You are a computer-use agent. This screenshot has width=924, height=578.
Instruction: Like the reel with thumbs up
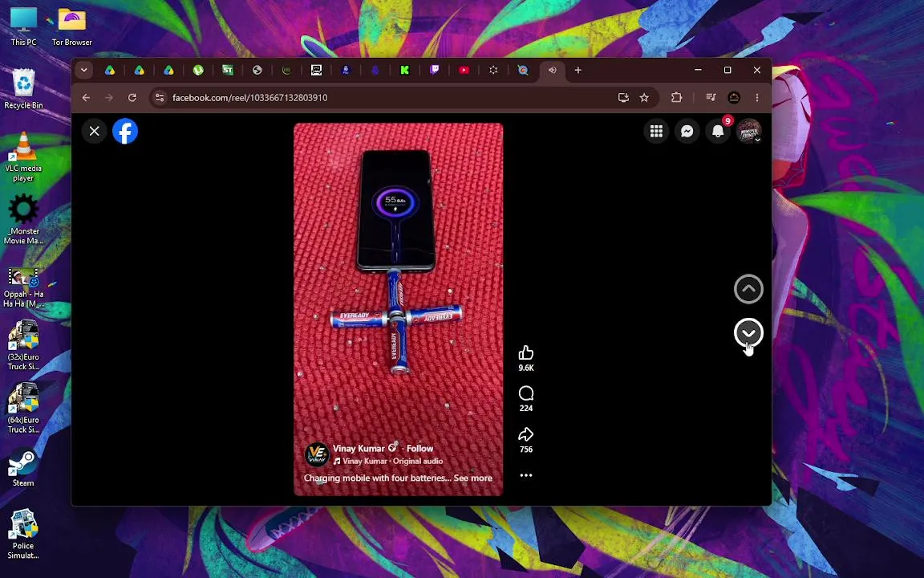tap(525, 352)
